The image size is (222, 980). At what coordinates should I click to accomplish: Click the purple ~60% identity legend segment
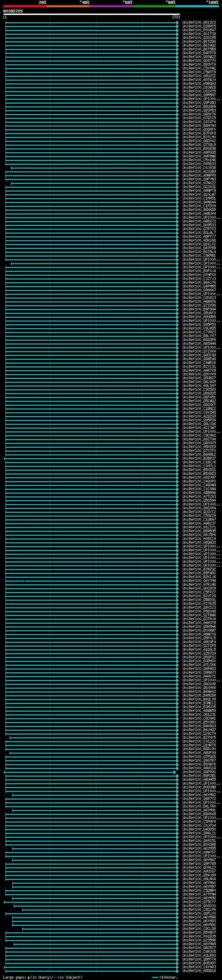coord(111,6)
